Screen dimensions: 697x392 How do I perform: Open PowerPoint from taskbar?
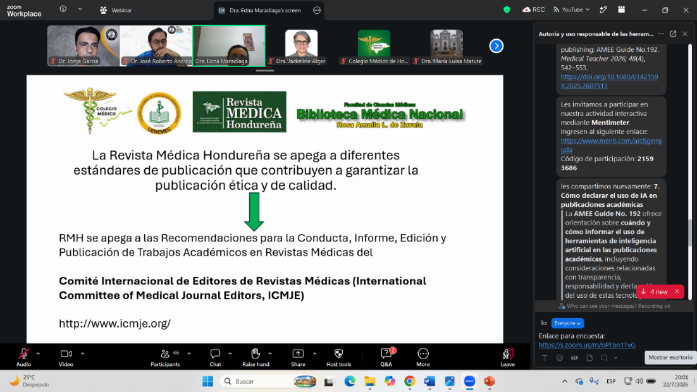489,381
